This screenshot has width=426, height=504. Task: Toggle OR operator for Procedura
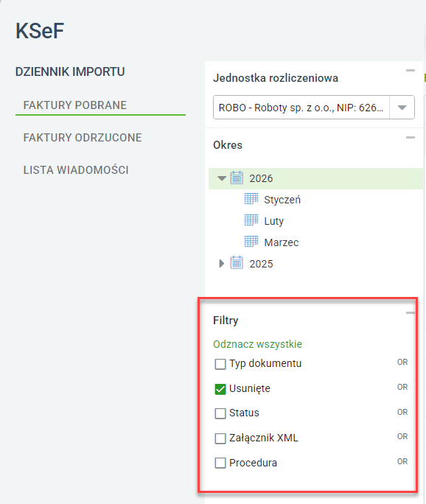pyautogui.click(x=402, y=461)
